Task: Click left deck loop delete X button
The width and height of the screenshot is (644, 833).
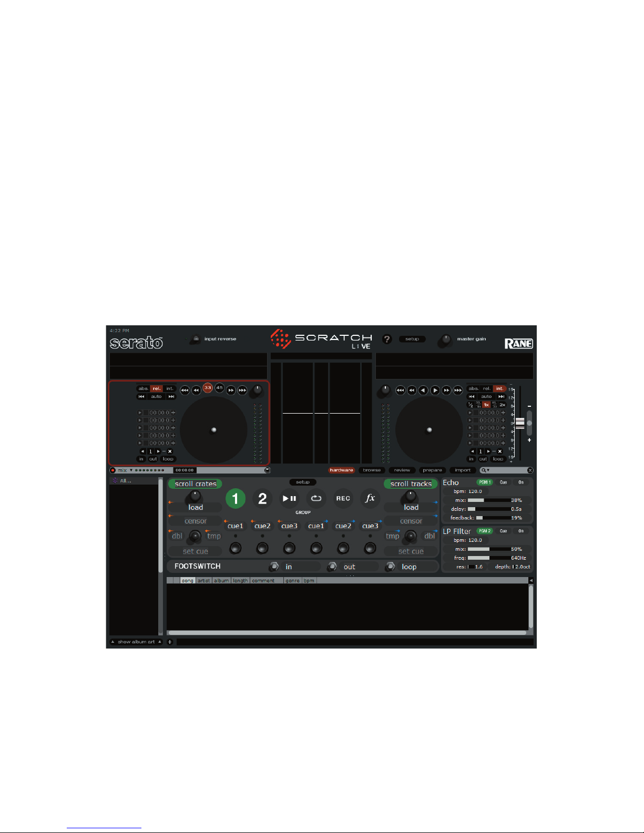Action: coord(170,451)
